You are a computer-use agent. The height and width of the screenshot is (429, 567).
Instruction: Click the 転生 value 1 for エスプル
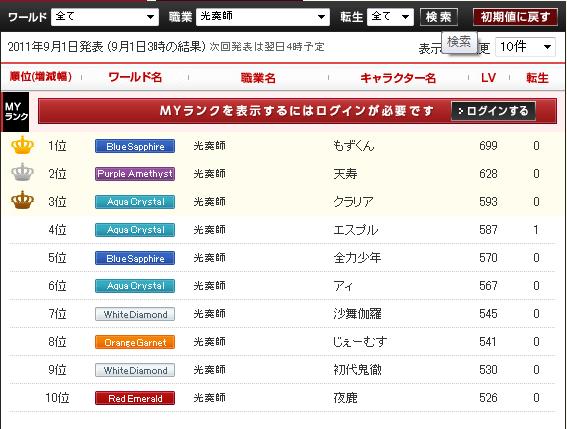pyautogui.click(x=536, y=230)
